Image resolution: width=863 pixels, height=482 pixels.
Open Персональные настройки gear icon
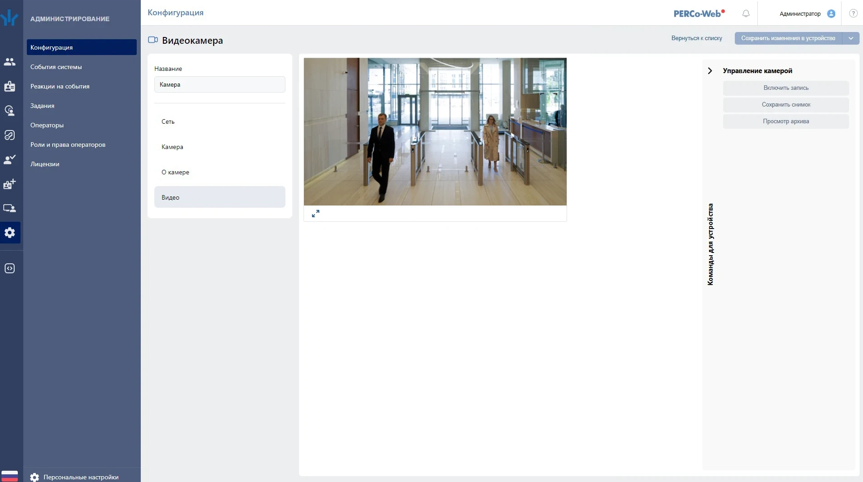click(x=35, y=477)
